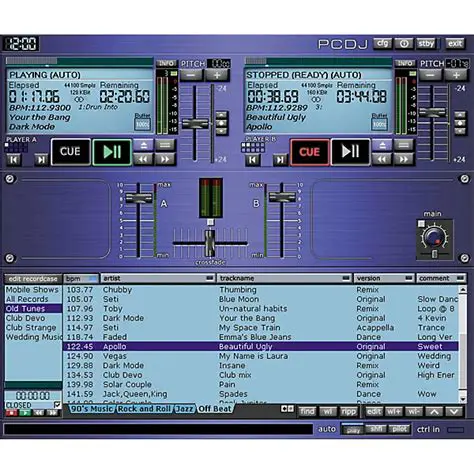Screen dimensions: 474x474
Task: Click Player B double-bar button beside eject
Action: [x=404, y=145]
